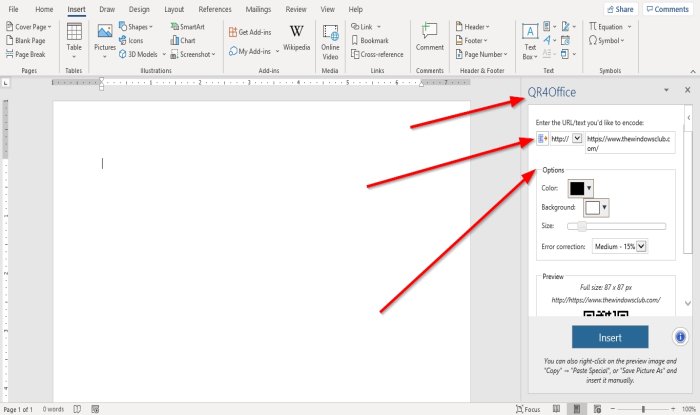Viewport: 700px width, 415px height.
Task: Insert a Cross-reference
Action: [377, 54]
